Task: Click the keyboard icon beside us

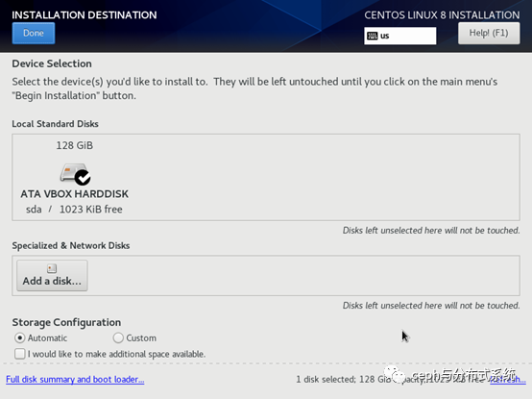Action: click(373, 36)
